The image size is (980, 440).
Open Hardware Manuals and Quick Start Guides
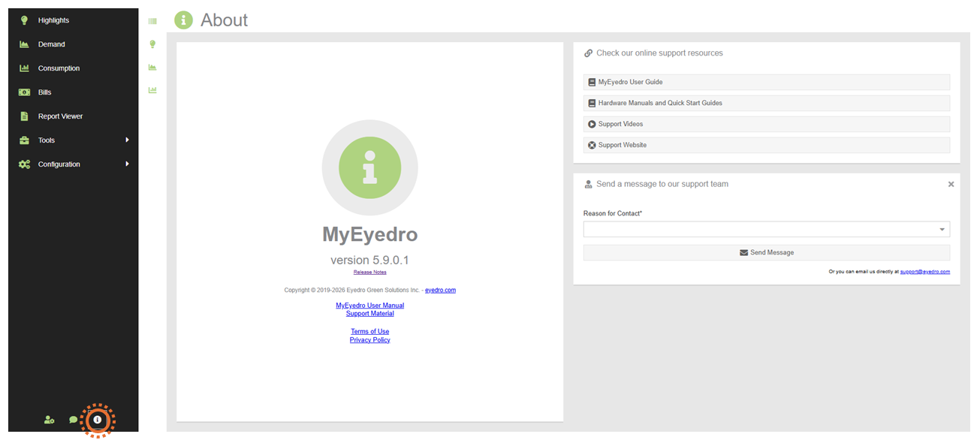pyautogui.click(x=767, y=103)
